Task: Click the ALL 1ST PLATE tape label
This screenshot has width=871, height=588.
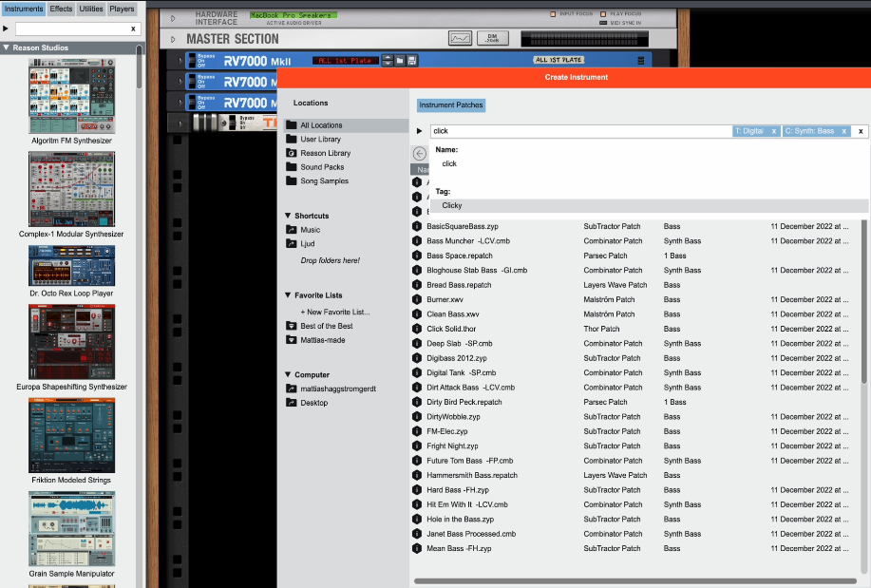Action: click(x=559, y=60)
